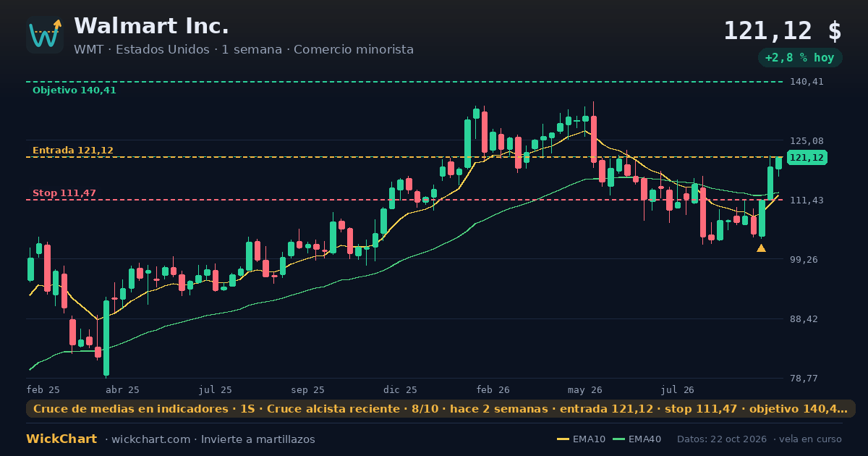This screenshot has height=456, width=868.
Task: Click the WickChart brand name in footer
Action: pyautogui.click(x=61, y=439)
